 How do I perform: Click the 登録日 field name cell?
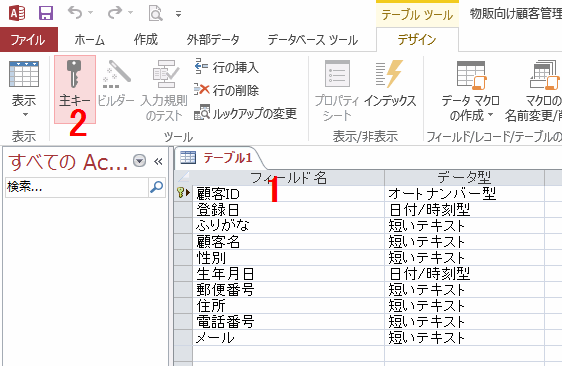point(289,210)
